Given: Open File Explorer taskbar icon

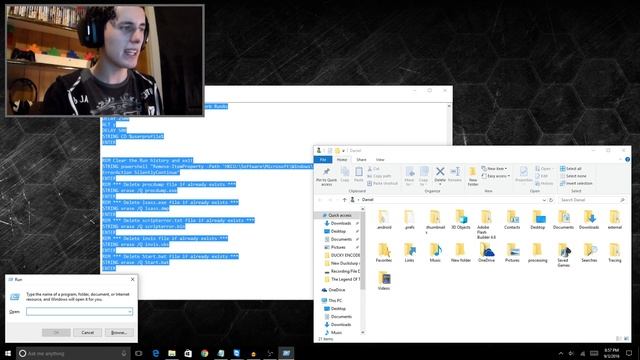Looking at the screenshot, I should point(172,353).
